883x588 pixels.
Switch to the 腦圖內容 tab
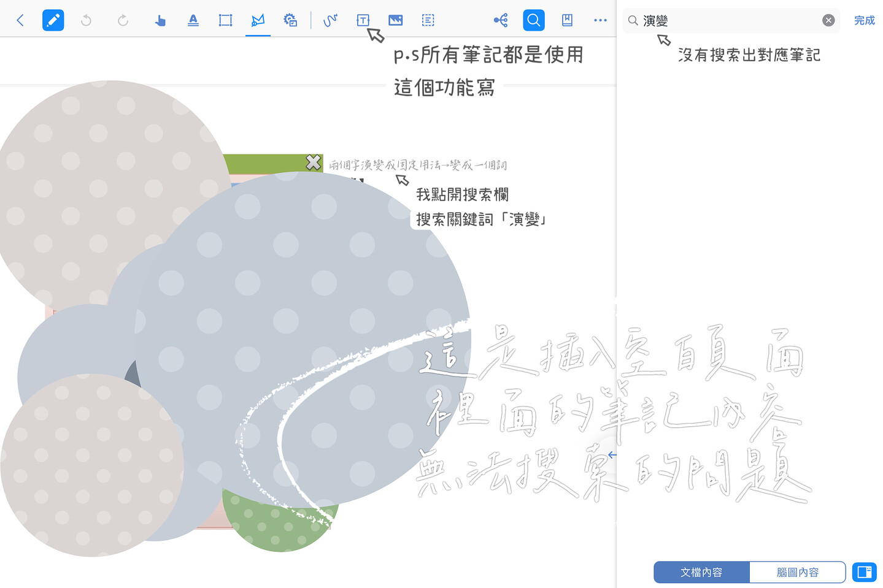click(797, 572)
